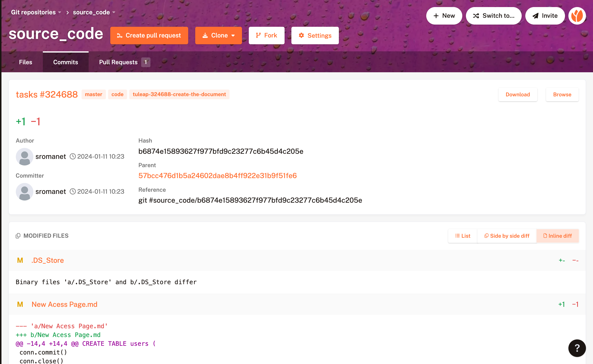The height and width of the screenshot is (364, 593).
Task: Click the Fork branch icon button
Action: point(267,36)
